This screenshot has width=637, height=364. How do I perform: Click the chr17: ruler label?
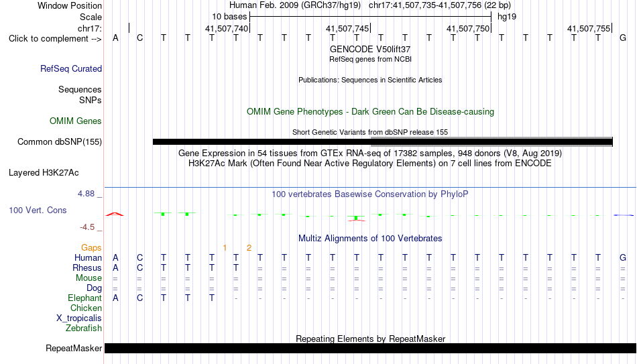(90, 28)
